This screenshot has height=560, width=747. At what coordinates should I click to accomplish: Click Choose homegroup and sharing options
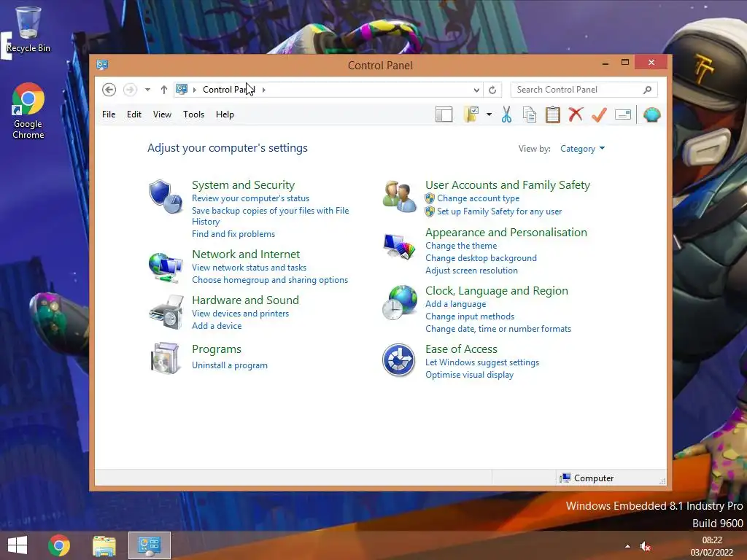(x=270, y=280)
